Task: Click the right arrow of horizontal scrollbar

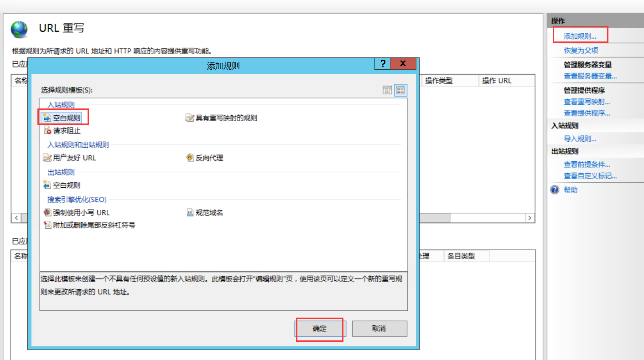Action: [530, 218]
